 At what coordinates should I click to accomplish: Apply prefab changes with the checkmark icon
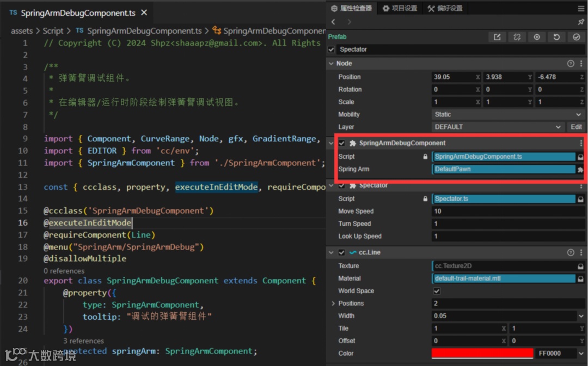point(577,37)
